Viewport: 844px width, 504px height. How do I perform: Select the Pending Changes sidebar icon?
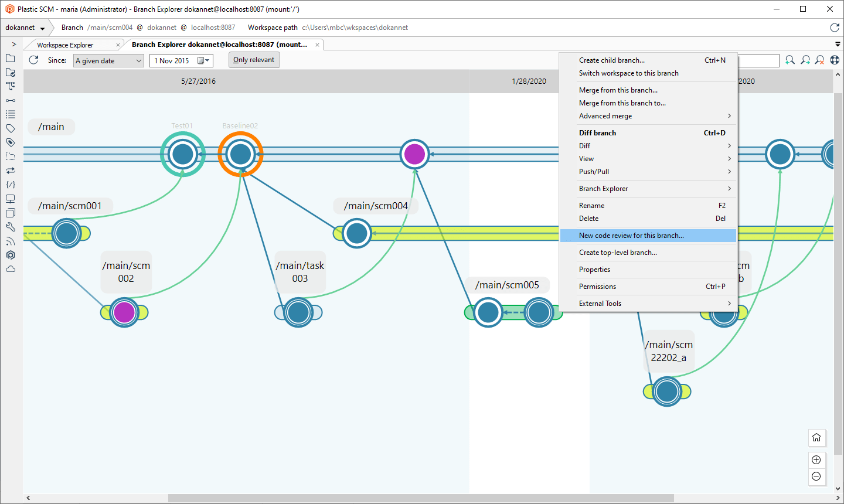point(10,72)
